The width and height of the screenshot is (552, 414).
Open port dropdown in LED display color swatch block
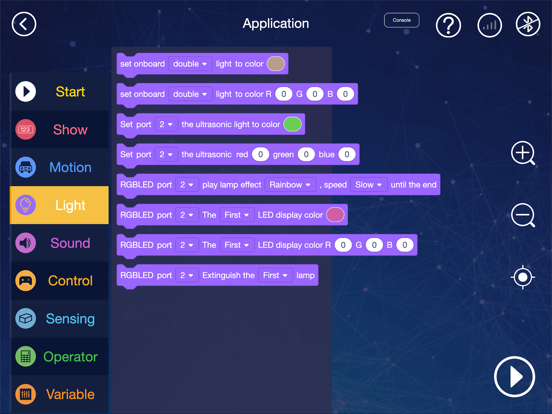tap(187, 215)
